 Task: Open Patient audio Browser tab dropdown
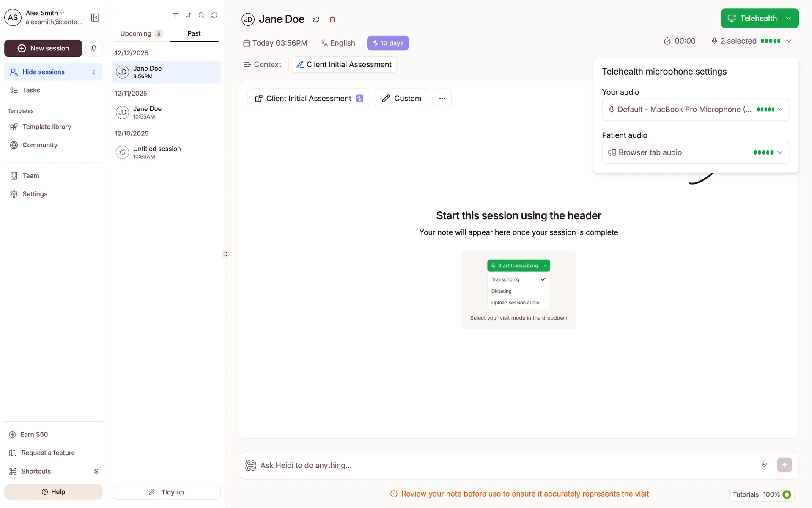695,152
